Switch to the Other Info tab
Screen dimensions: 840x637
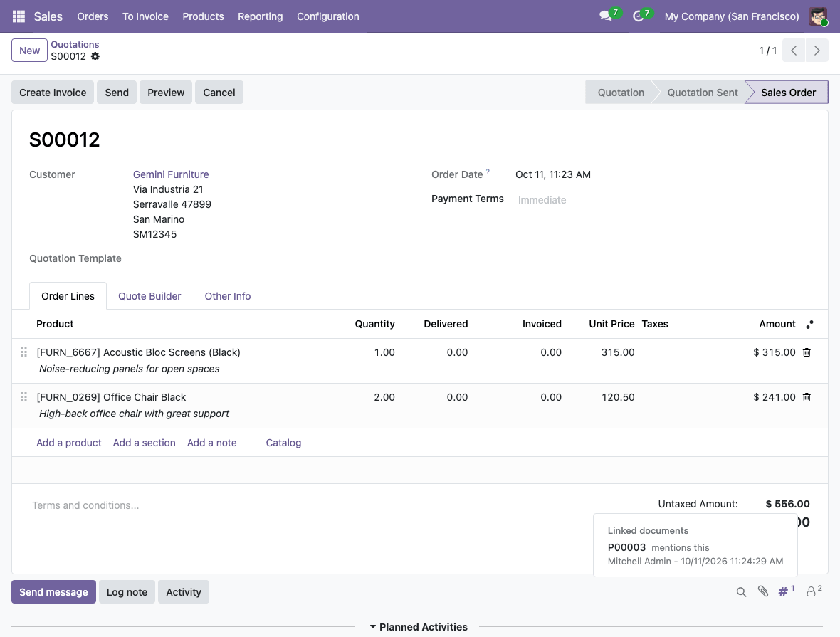(228, 296)
